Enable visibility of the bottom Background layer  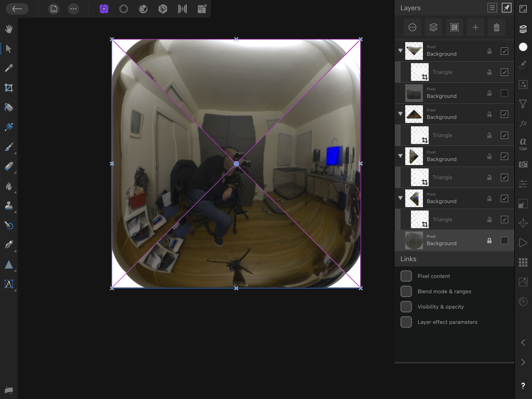(x=504, y=240)
